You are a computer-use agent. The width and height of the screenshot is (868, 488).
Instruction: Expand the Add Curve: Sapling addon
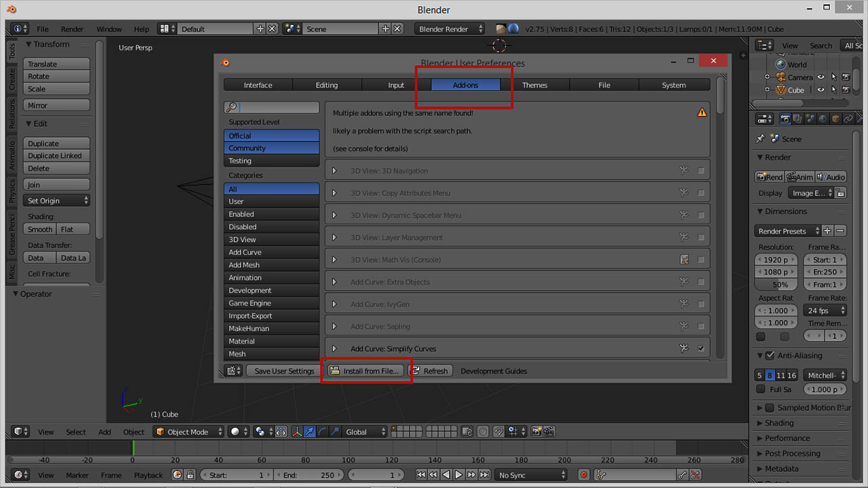(x=334, y=327)
